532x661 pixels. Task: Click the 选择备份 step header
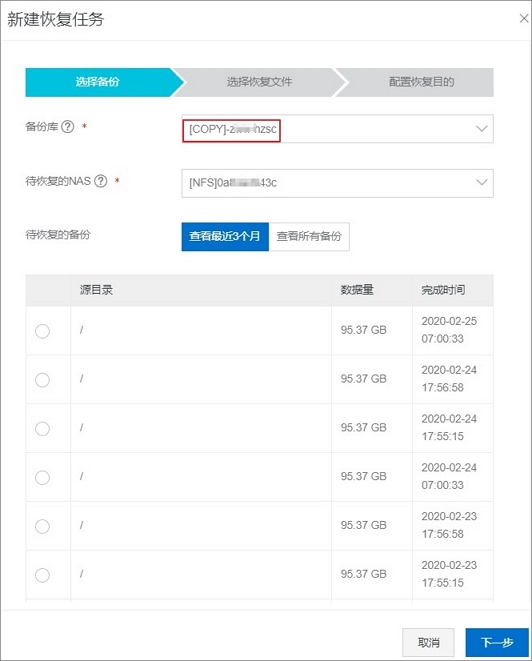pos(98,82)
